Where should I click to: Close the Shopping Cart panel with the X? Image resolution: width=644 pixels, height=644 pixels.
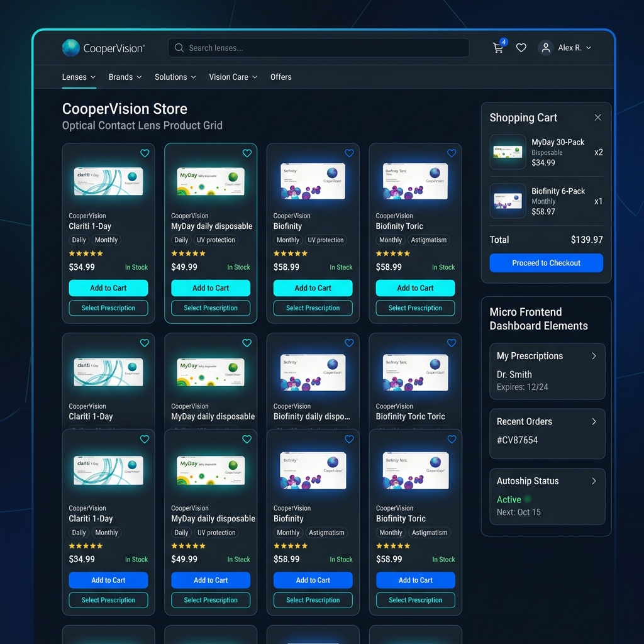(x=597, y=118)
